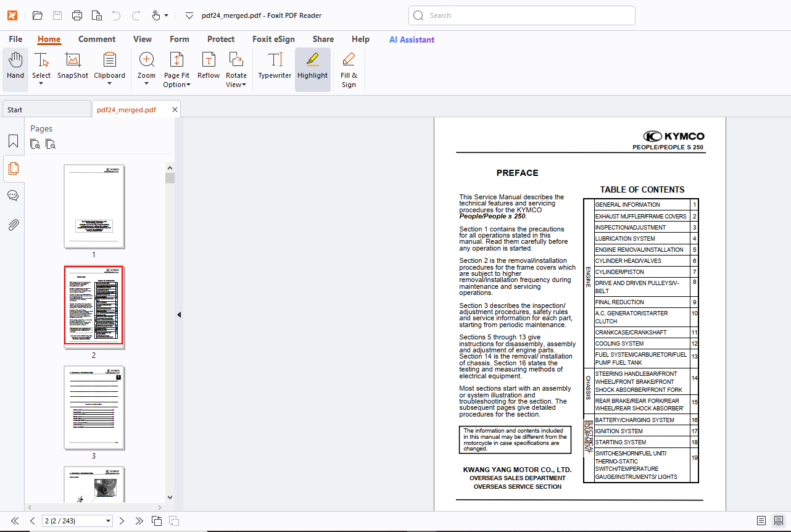Open the Share ribbon tab
This screenshot has width=791, height=532.
tap(323, 39)
